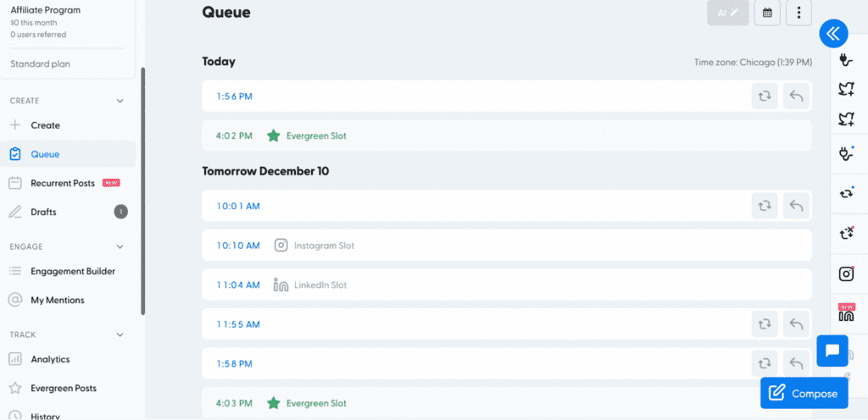Open the calendar view icon

(767, 13)
